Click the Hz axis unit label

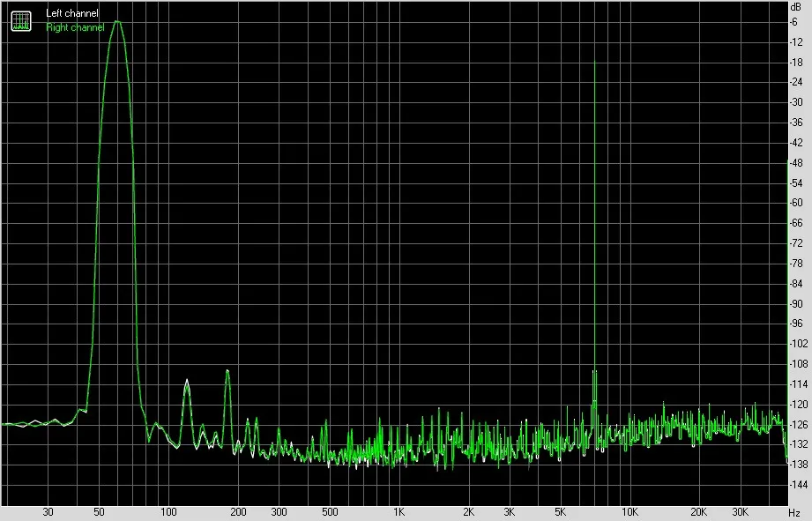coord(794,513)
